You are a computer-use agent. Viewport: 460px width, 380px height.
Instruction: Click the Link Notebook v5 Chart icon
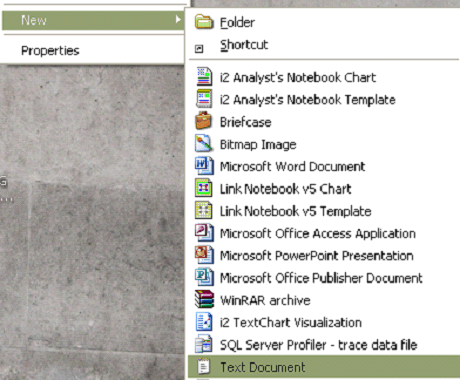point(204,188)
